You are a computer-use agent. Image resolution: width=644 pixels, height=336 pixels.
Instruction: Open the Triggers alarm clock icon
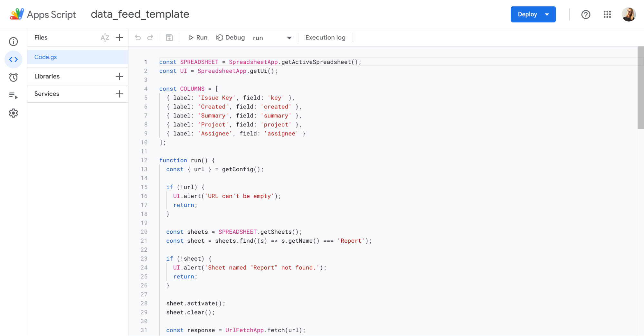tap(13, 77)
